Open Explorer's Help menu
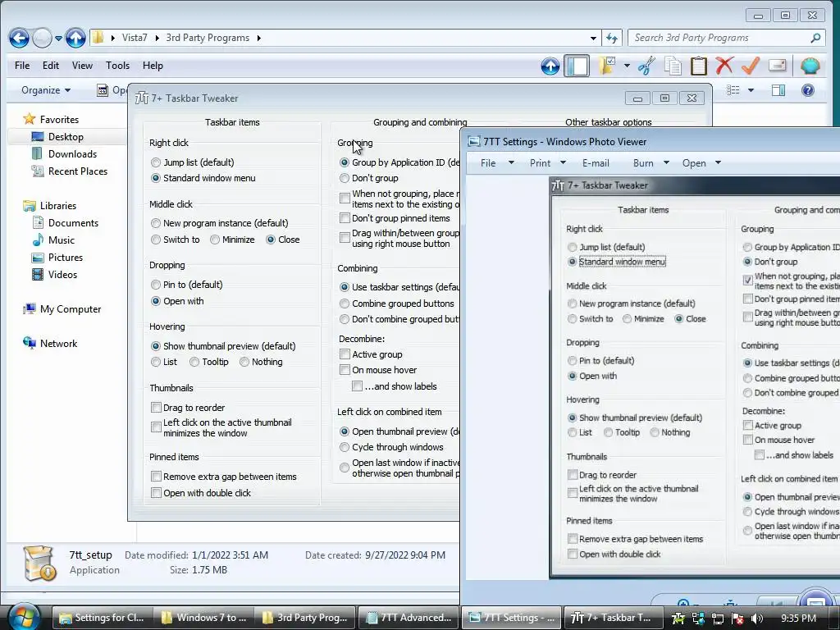The width and height of the screenshot is (840, 630). coord(153,66)
